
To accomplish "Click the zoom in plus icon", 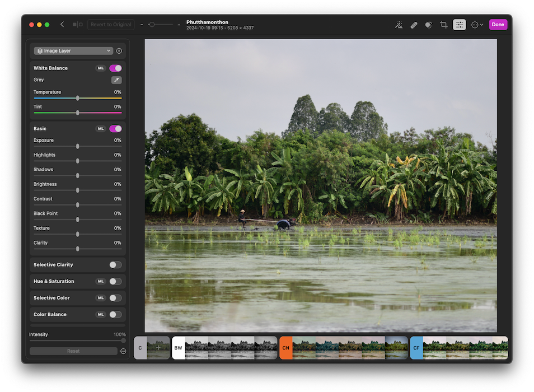I will (x=179, y=25).
